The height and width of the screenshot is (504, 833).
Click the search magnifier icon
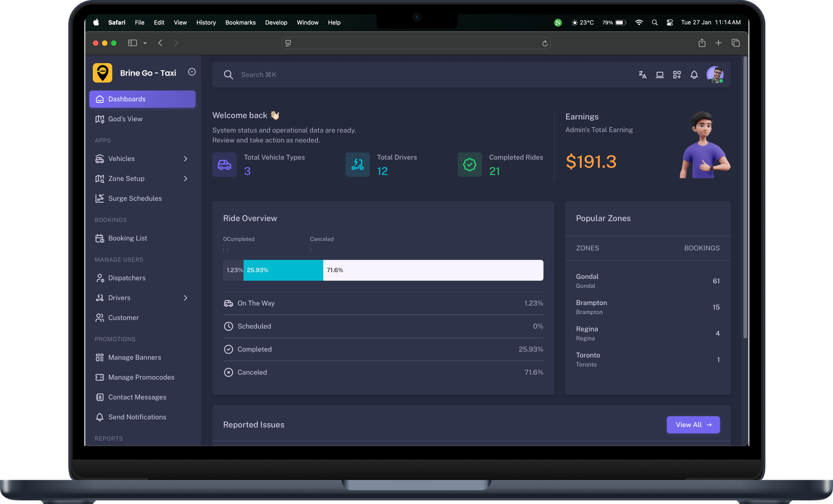coord(228,75)
